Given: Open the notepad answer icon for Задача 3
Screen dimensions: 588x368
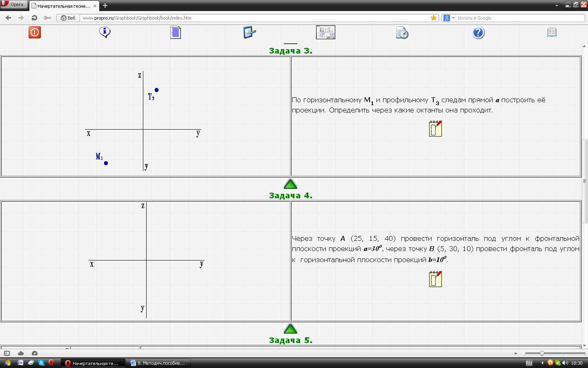Looking at the screenshot, I should [x=435, y=128].
